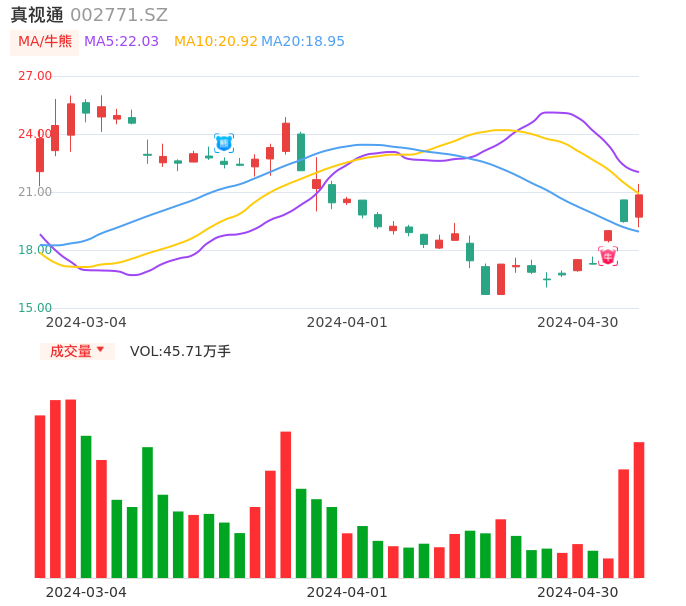Click the blue bear signal marker icon

[x=224, y=143]
